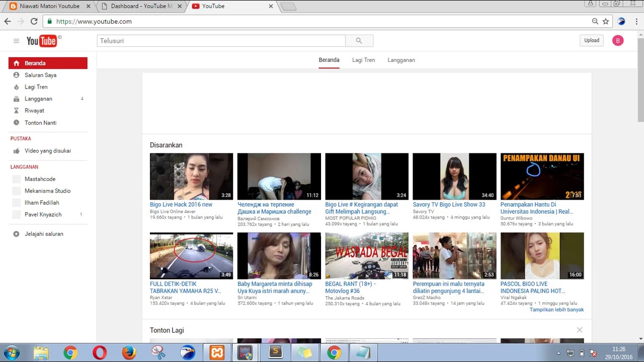The image size is (644, 362).
Task: Click the Beranda home icon in sidebar
Action: click(x=16, y=63)
